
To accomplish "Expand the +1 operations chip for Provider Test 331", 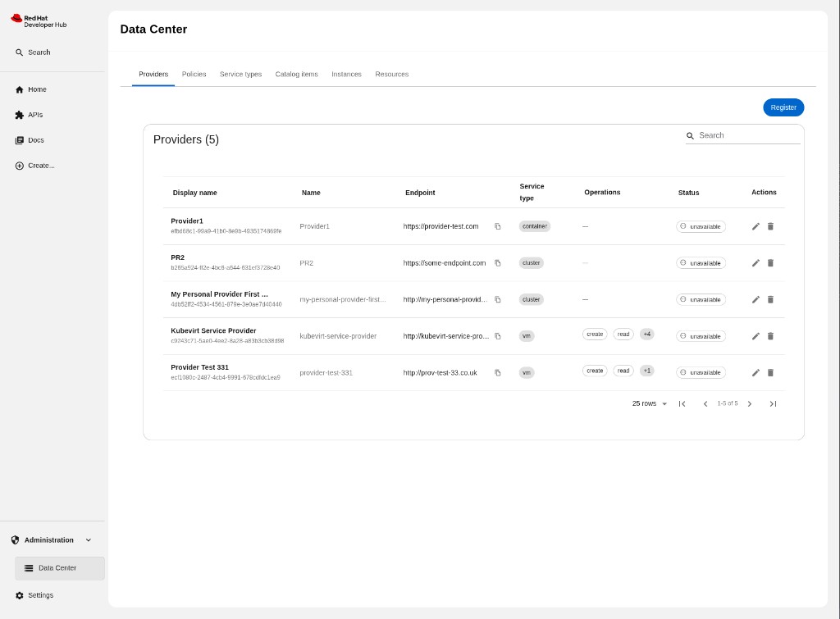I will coord(647,371).
